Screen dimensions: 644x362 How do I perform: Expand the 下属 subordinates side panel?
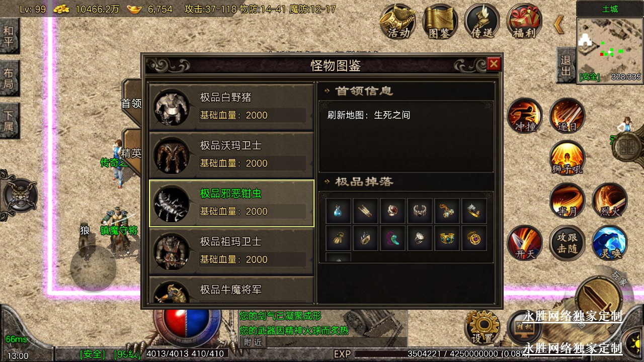tap(9, 121)
